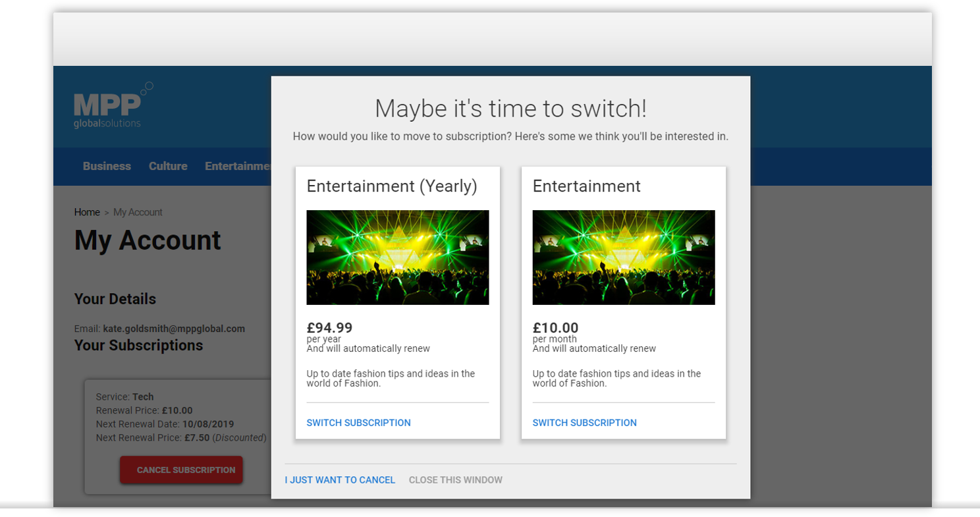Open the Entertainment navigation tab
This screenshot has height=517, width=980.
[x=238, y=166]
